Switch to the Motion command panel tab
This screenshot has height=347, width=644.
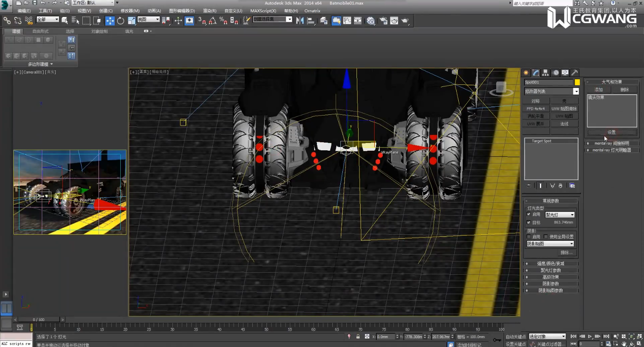click(556, 73)
